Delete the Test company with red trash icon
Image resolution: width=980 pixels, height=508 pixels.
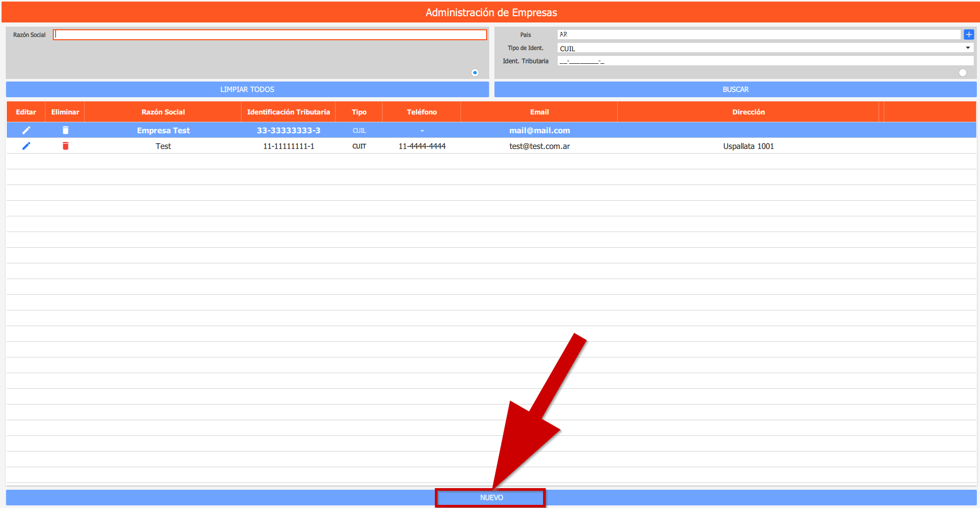click(65, 146)
